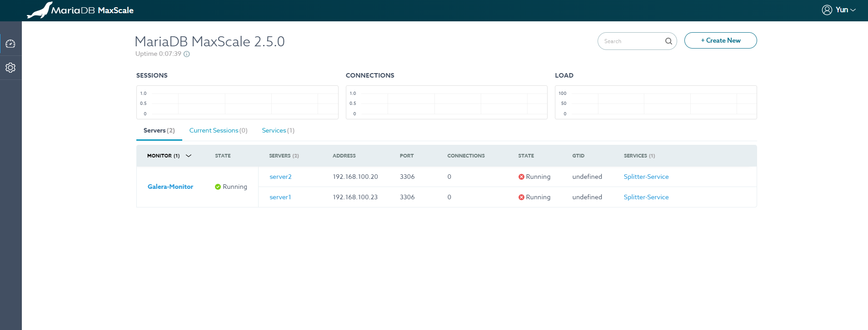
Task: Click the CONNECTIONS chart area
Action: (447, 103)
